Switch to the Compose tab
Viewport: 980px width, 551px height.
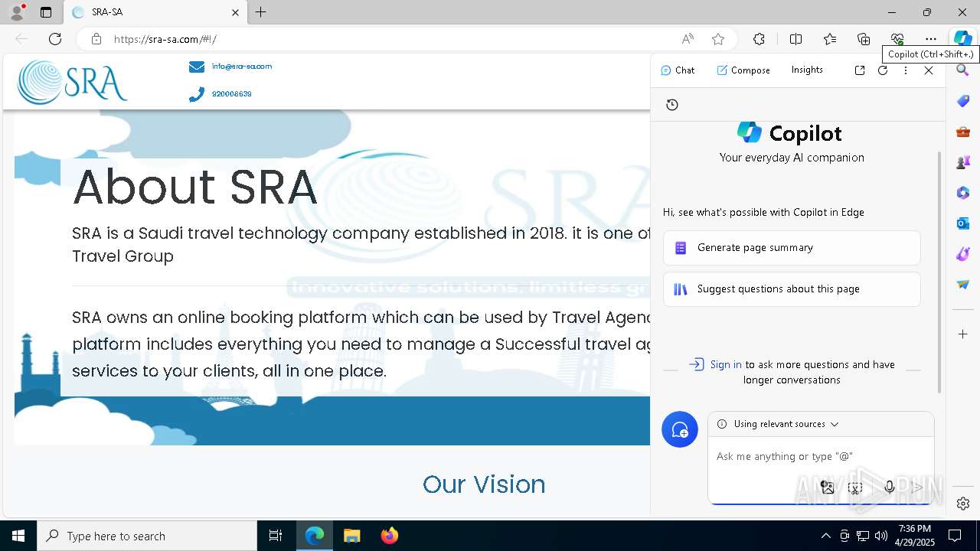pos(743,70)
